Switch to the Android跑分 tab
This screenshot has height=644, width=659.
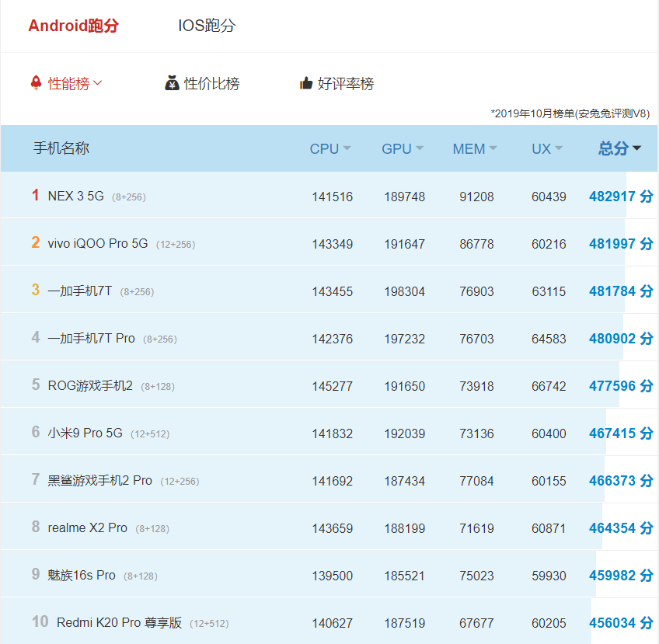[x=74, y=26]
